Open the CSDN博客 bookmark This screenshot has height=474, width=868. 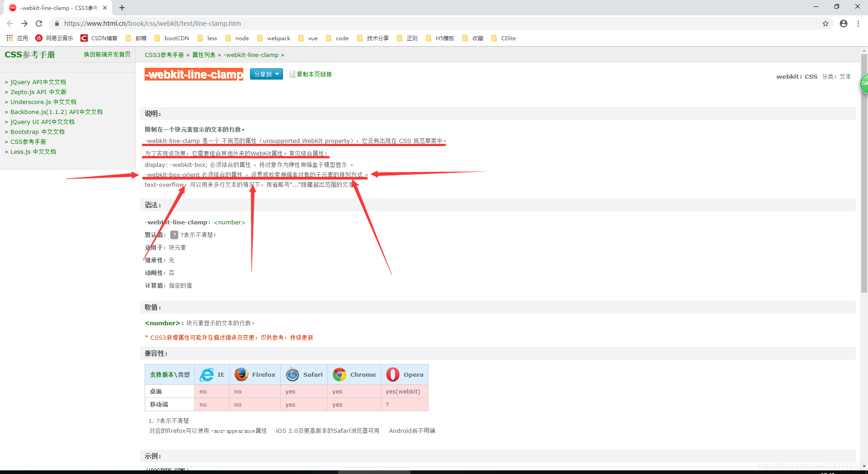click(x=99, y=38)
